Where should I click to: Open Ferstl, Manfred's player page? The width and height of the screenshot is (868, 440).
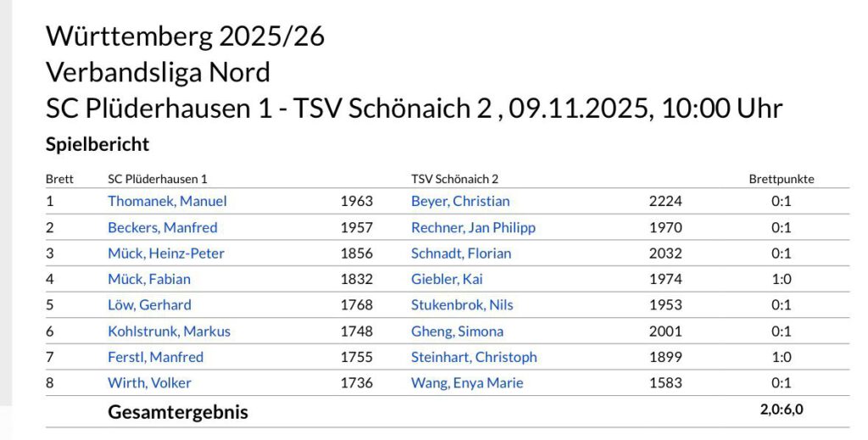(x=155, y=357)
